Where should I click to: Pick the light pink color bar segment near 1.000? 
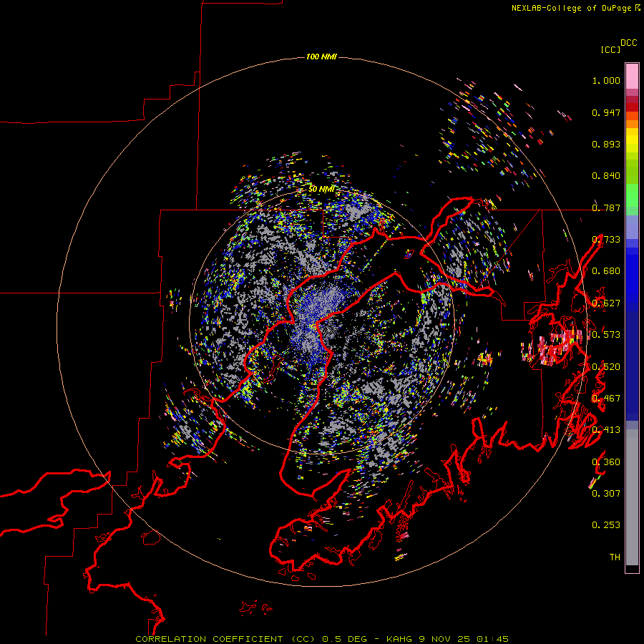(x=632, y=77)
